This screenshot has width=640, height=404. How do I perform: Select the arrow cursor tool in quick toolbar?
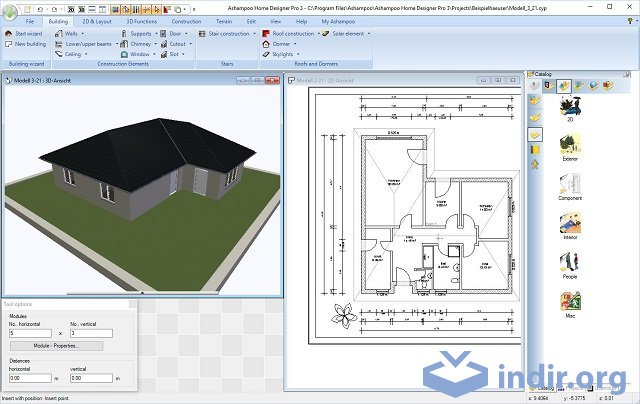coord(156,9)
